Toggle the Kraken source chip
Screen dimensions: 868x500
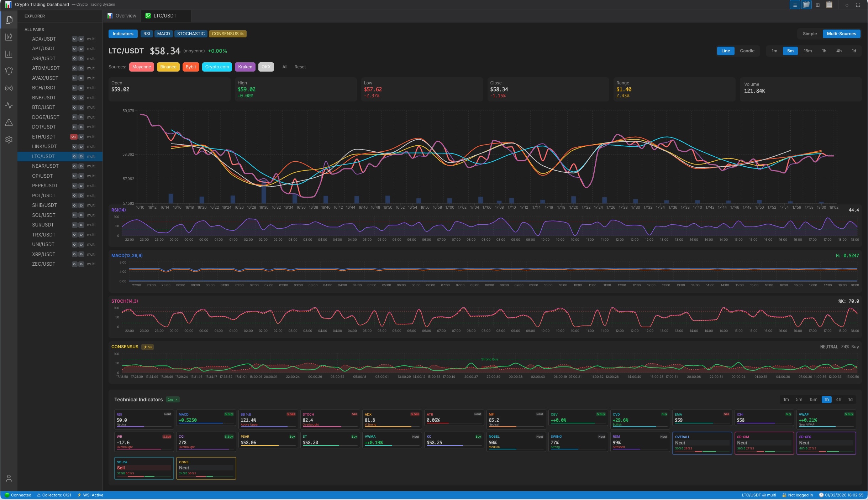tap(245, 67)
